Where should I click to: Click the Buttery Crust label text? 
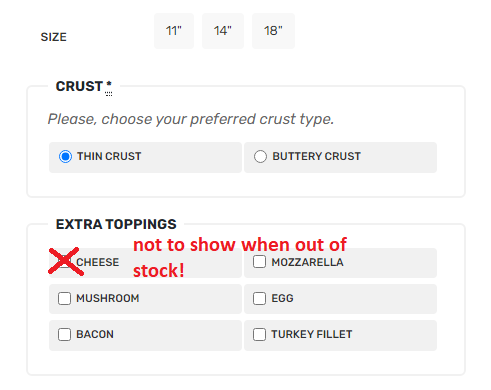click(x=317, y=156)
